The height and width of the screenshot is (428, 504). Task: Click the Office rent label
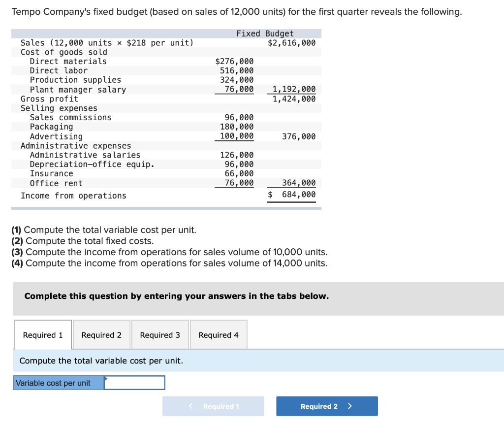tap(56, 183)
